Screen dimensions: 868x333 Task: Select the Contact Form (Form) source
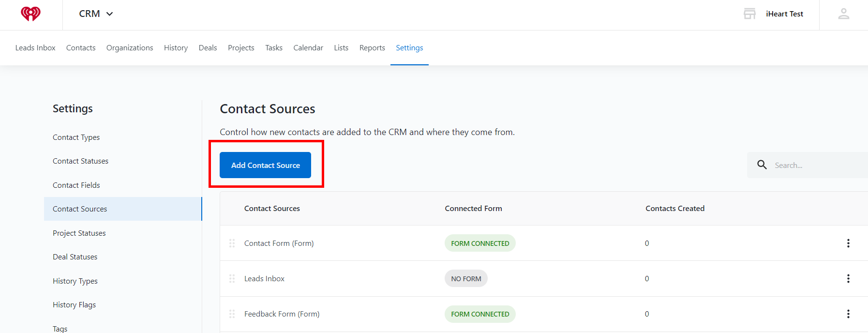[x=279, y=243]
